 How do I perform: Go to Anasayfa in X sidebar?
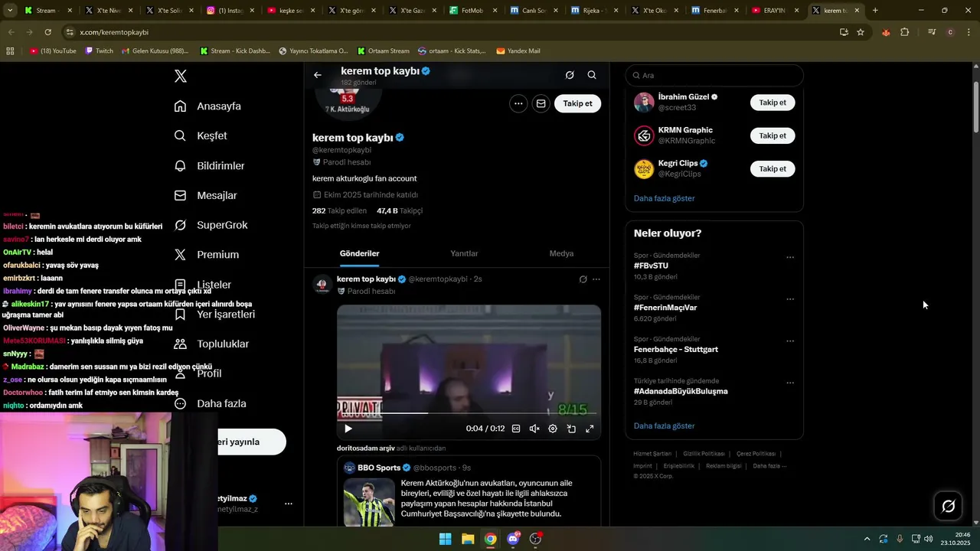coord(207,106)
